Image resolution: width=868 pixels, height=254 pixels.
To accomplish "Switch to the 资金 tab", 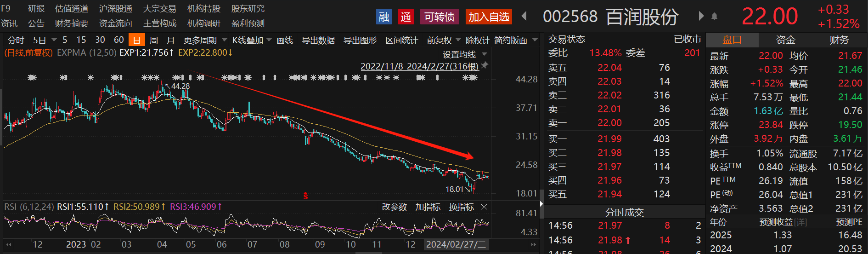I will [785, 40].
